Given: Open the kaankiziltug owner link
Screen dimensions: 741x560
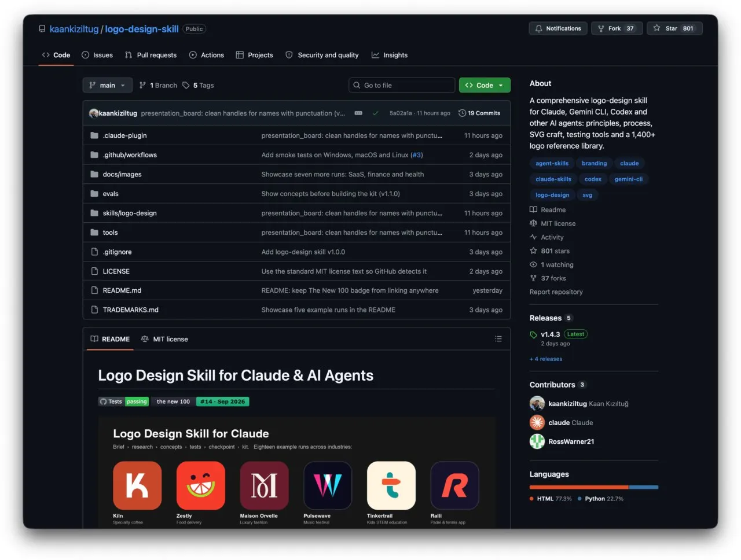Looking at the screenshot, I should (74, 29).
